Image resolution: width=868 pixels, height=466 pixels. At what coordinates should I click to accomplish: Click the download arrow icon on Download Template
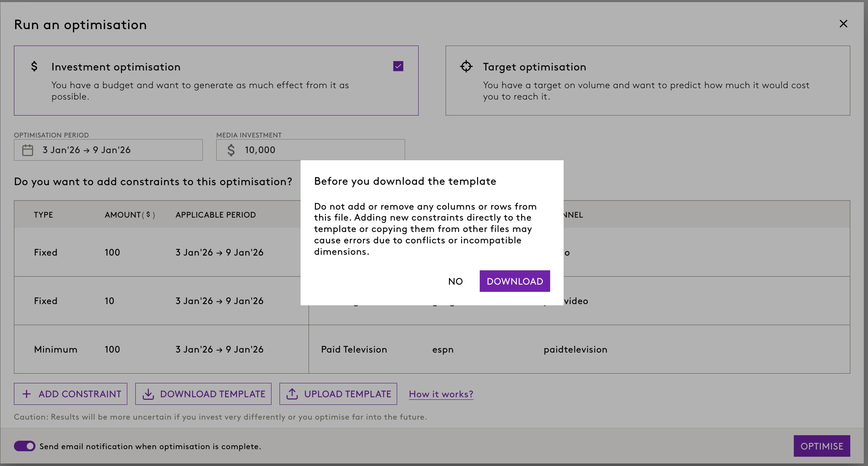coord(148,394)
